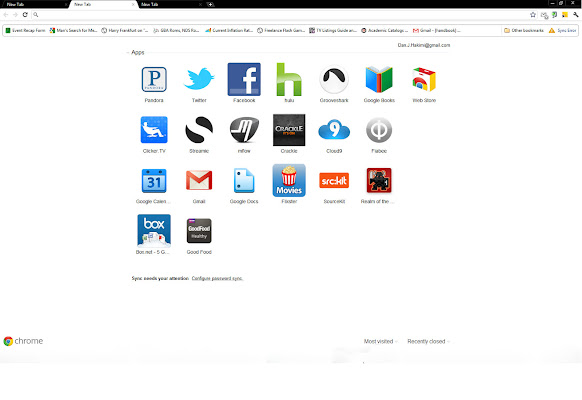This screenshot has height=400, width=582.
Task: Open the Other bookmarks folder
Action: [x=524, y=30]
